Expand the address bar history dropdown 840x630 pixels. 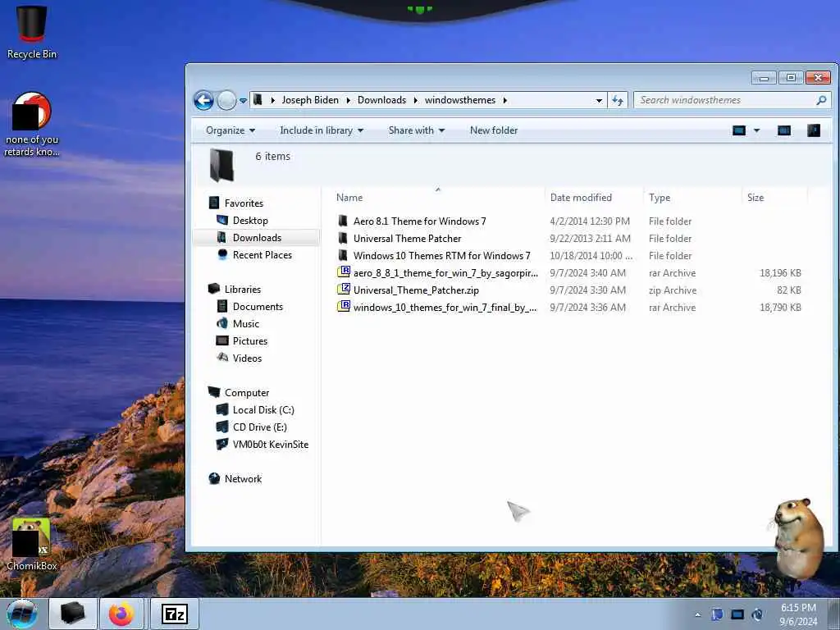click(598, 100)
